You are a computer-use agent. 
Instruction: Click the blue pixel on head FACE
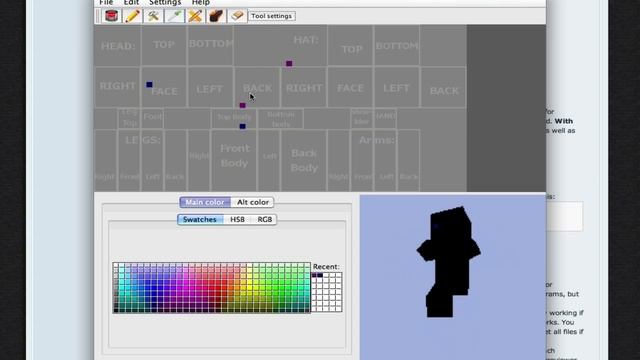(x=149, y=84)
